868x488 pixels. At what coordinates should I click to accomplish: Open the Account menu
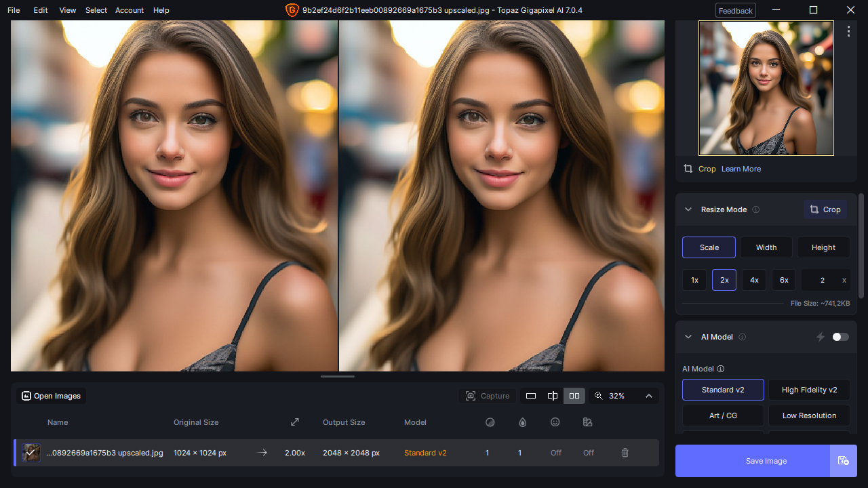[130, 10]
